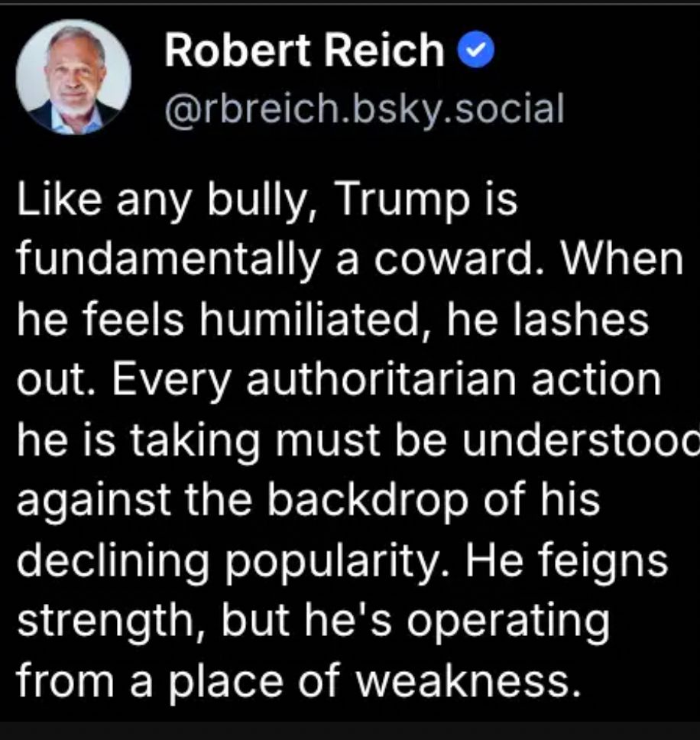Click the word "understood" in the post
Screen dimensions: 700x740
(580, 440)
